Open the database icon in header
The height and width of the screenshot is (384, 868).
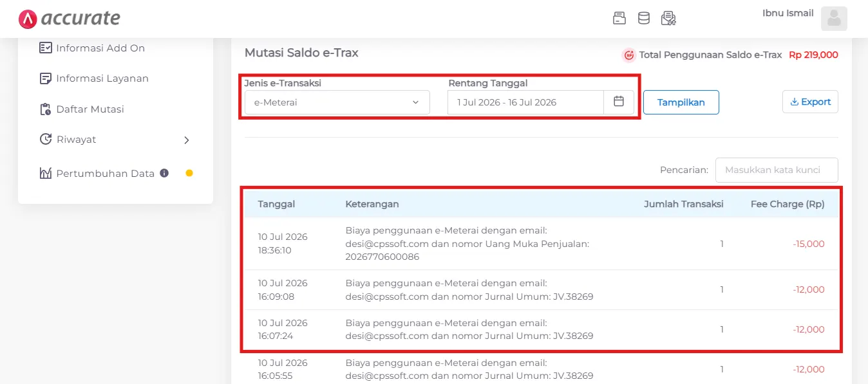(x=644, y=18)
